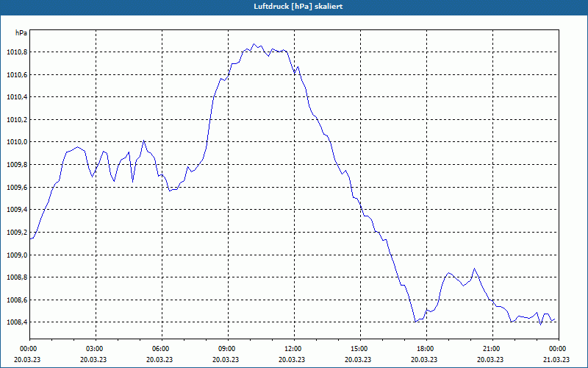Click the 12:00 time axis label

pos(293,349)
